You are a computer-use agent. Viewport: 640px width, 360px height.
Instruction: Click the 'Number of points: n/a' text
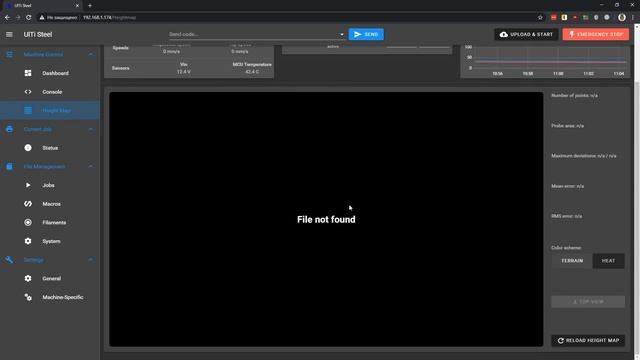[574, 96]
